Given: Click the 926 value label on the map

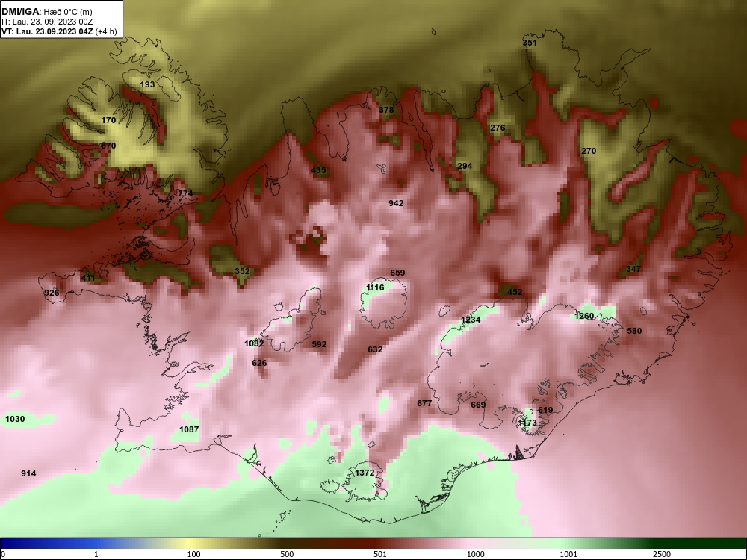Looking at the screenshot, I should 52,293.
